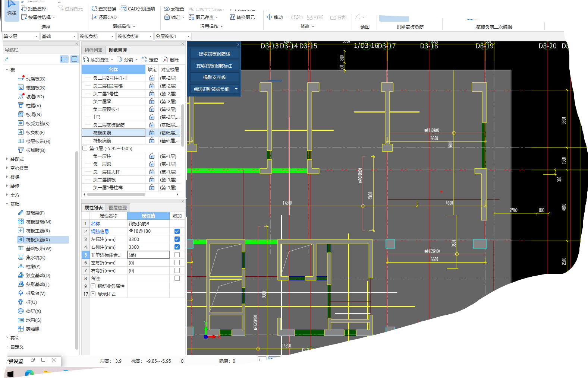Switch navigation bar to list view icon
This screenshot has height=378, width=588.
[x=64, y=59]
